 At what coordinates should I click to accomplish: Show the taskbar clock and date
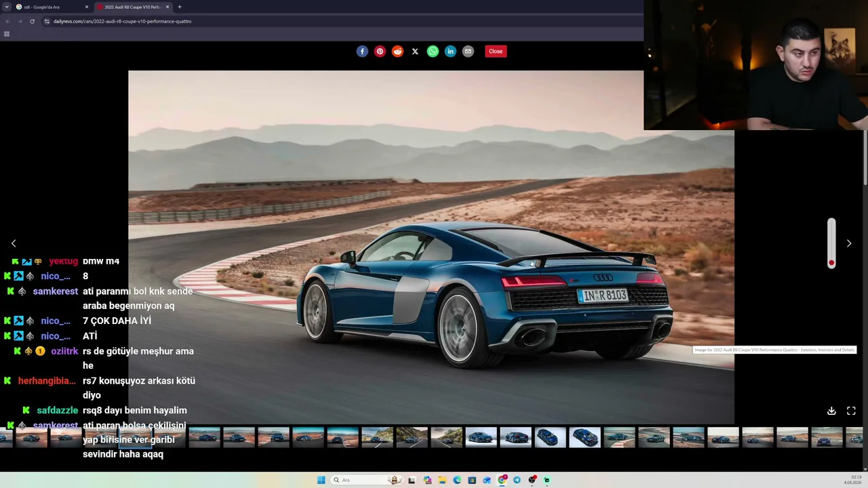(852, 480)
